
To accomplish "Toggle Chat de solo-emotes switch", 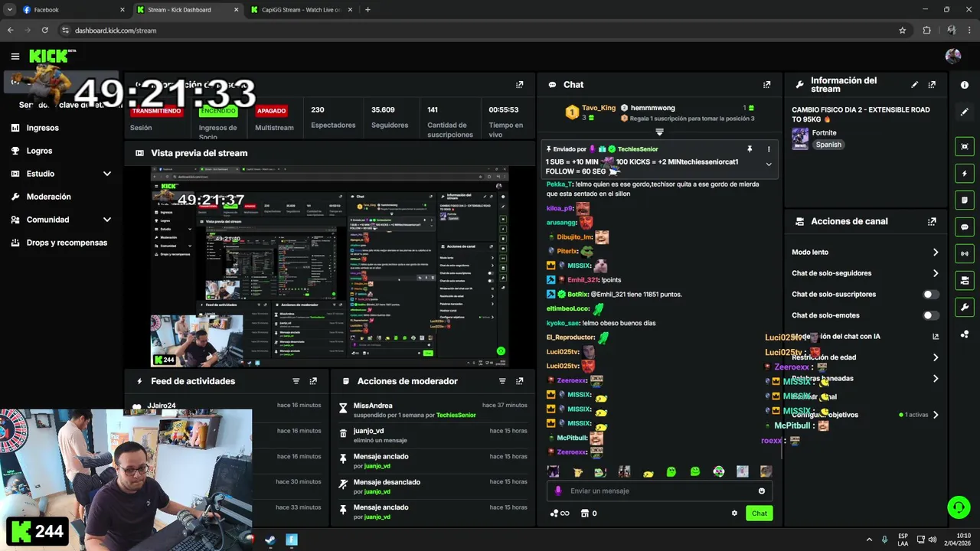I will click(931, 315).
